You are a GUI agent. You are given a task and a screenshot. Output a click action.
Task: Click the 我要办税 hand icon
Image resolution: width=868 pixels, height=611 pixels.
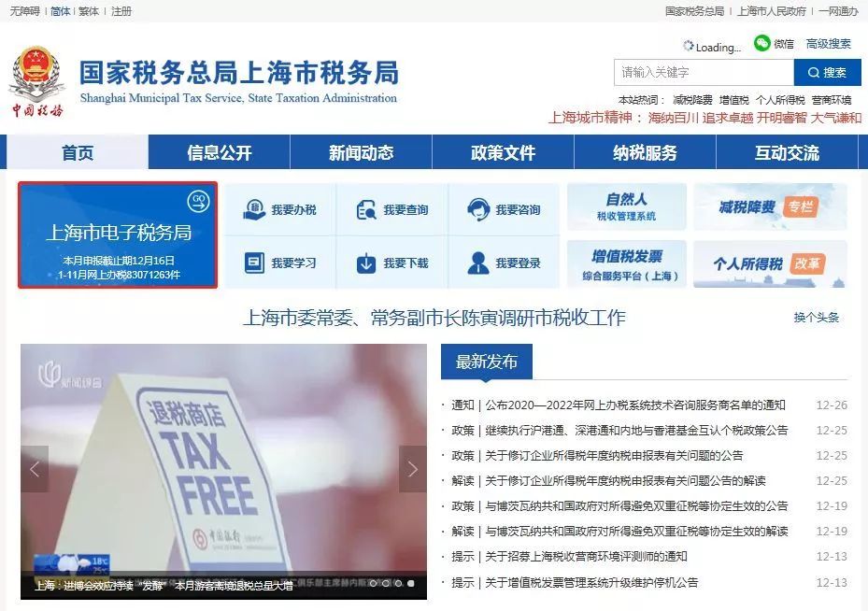coord(253,210)
